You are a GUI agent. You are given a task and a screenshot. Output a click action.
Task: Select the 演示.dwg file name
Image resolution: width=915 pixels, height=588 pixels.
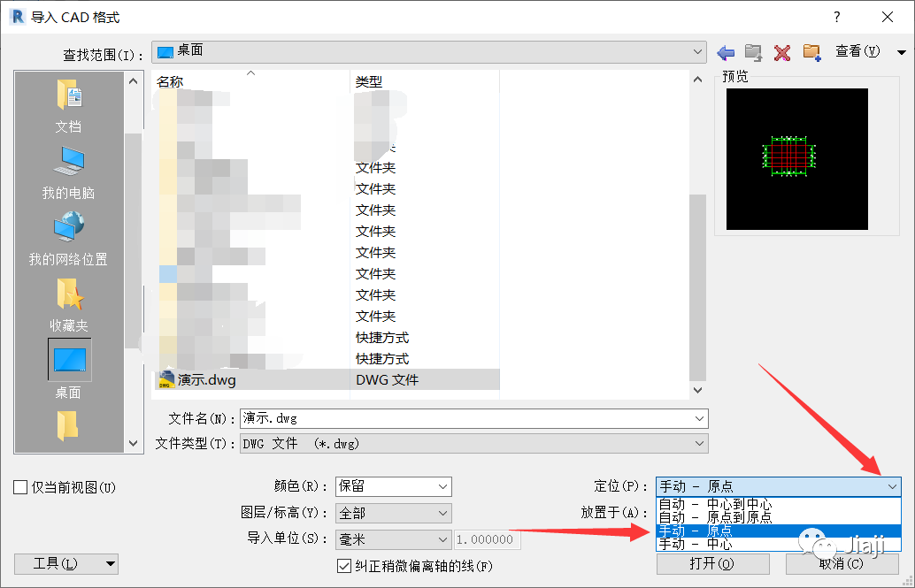(206, 380)
